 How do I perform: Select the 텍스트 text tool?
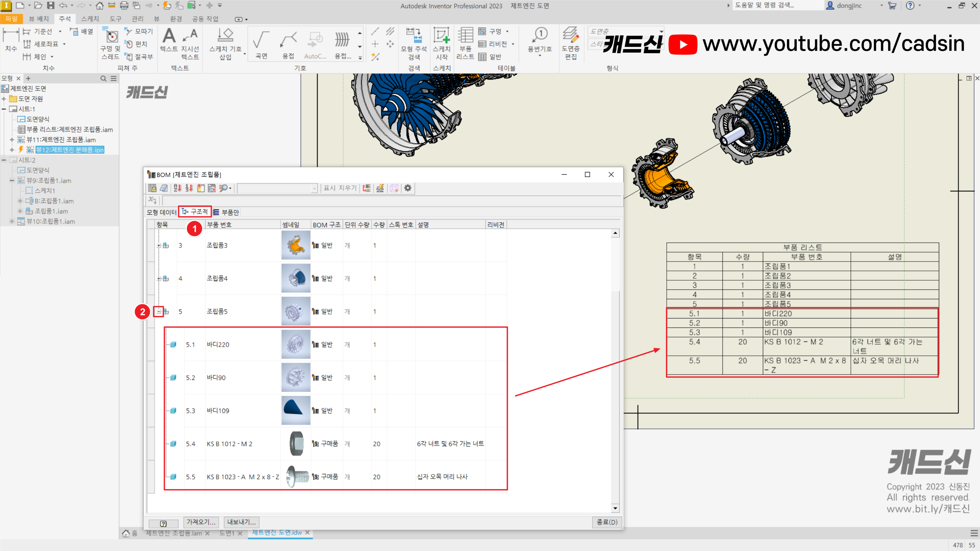tap(169, 40)
